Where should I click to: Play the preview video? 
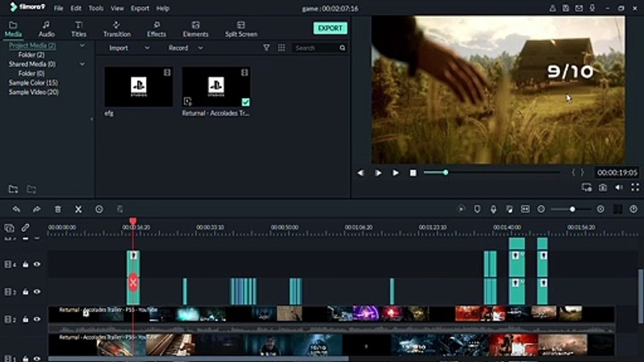395,173
